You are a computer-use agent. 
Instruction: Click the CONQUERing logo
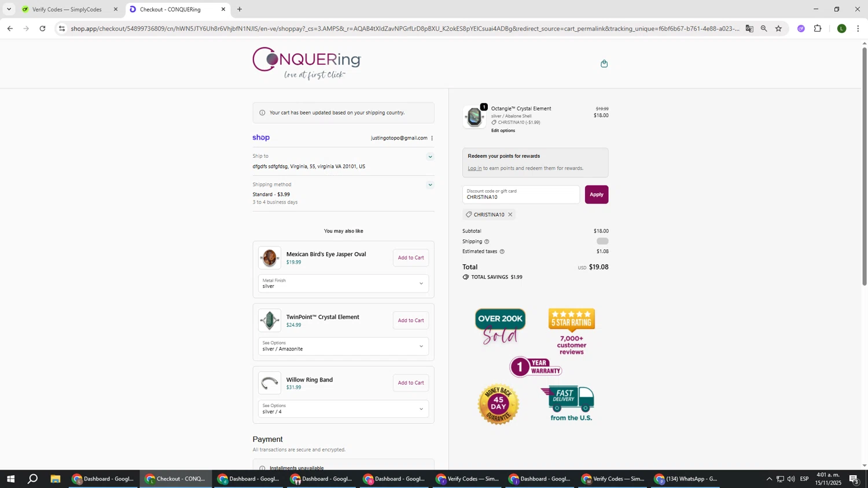pos(307,63)
